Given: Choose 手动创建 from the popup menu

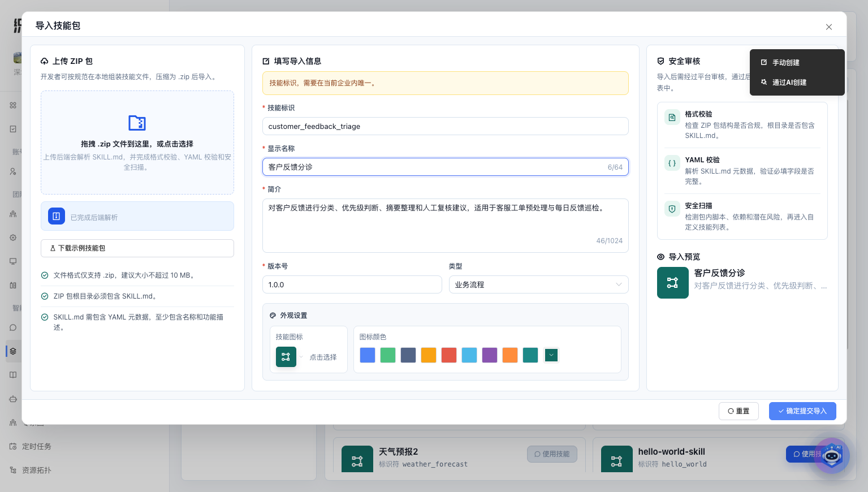Looking at the screenshot, I should pyautogui.click(x=797, y=62).
